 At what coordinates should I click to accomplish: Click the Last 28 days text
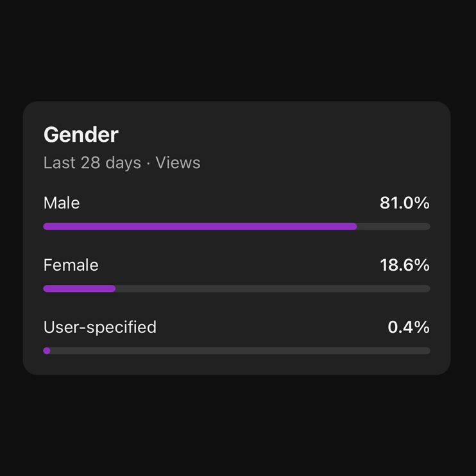pos(92,162)
